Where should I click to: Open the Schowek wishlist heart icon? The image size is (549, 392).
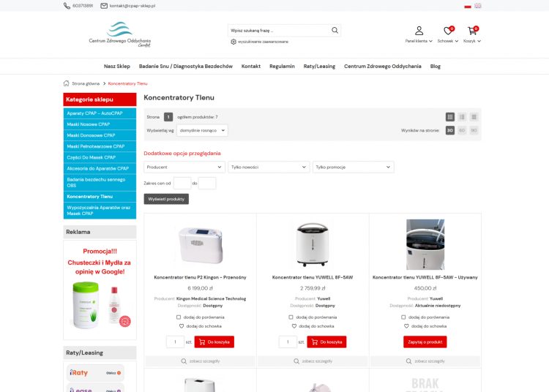tap(447, 31)
